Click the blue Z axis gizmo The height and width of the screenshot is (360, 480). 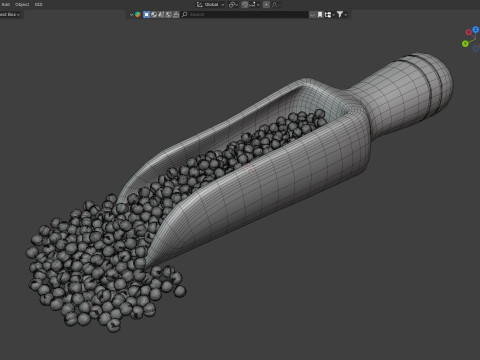pos(476,30)
